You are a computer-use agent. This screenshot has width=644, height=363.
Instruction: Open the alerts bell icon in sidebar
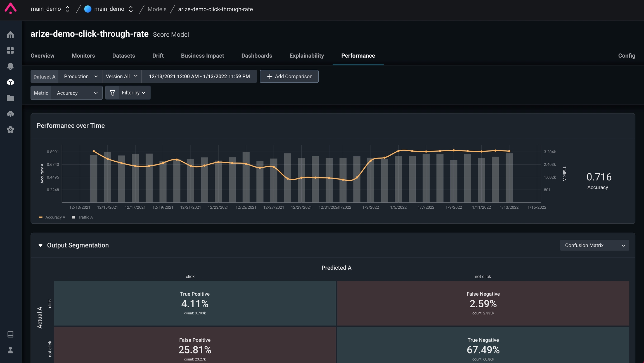coord(10,66)
